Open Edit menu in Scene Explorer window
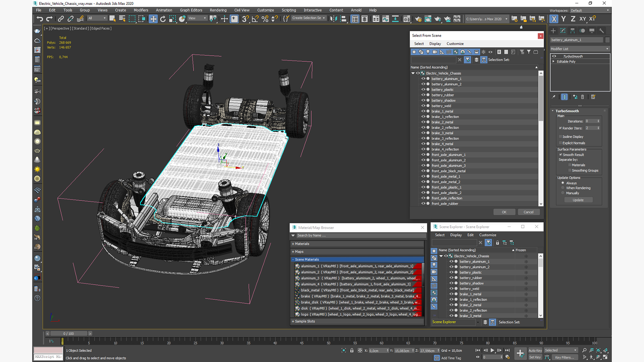Screen dimensions: 644x362 (471, 235)
